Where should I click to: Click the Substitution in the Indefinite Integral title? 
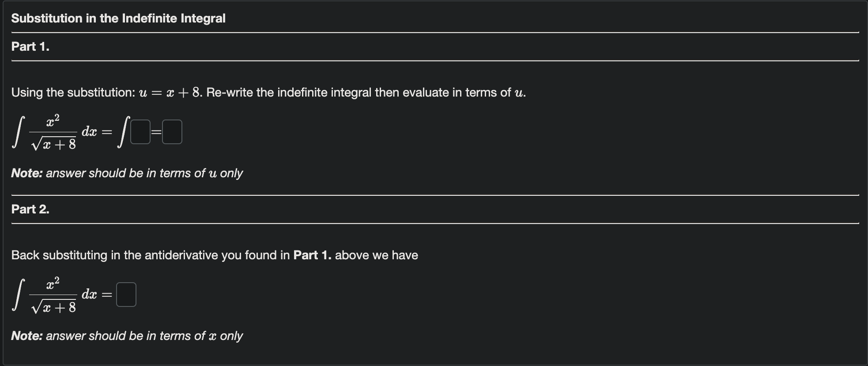[x=118, y=18]
